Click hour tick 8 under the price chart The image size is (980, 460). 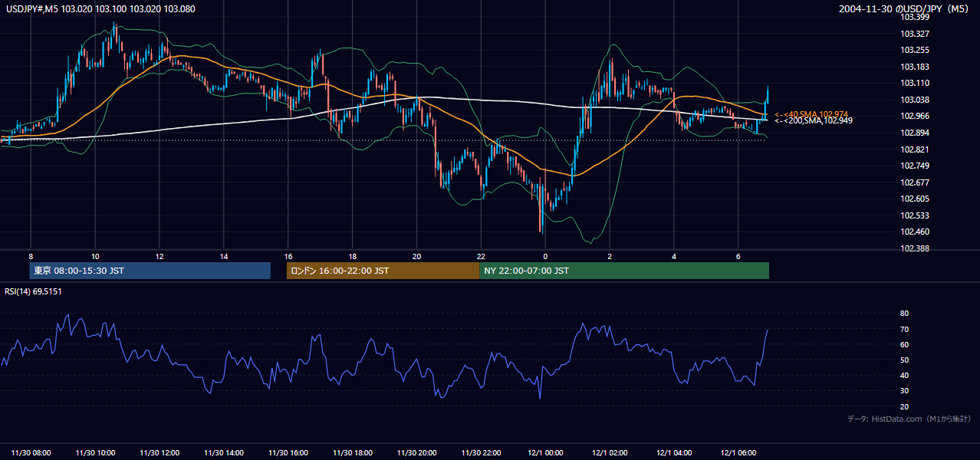pyautogui.click(x=31, y=255)
